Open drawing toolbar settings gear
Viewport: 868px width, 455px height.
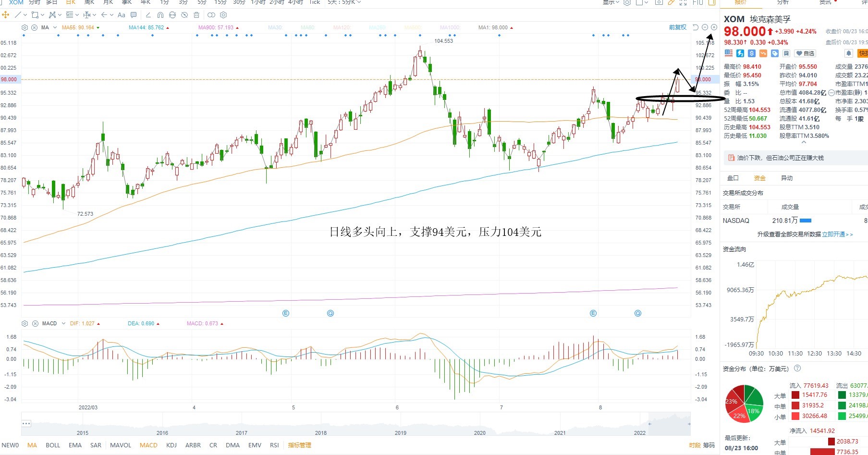(x=223, y=15)
